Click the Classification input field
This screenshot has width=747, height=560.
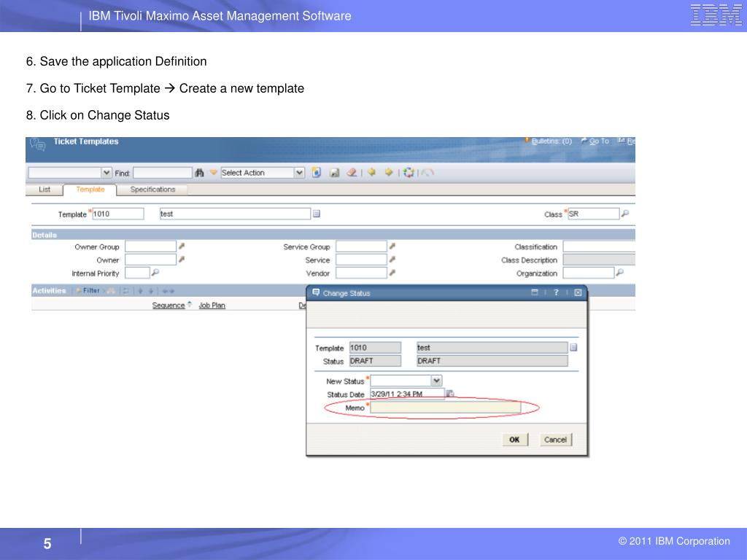(599, 246)
